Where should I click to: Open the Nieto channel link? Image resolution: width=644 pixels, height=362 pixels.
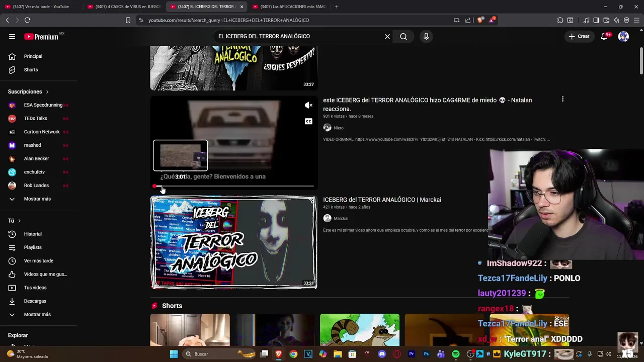click(x=339, y=128)
